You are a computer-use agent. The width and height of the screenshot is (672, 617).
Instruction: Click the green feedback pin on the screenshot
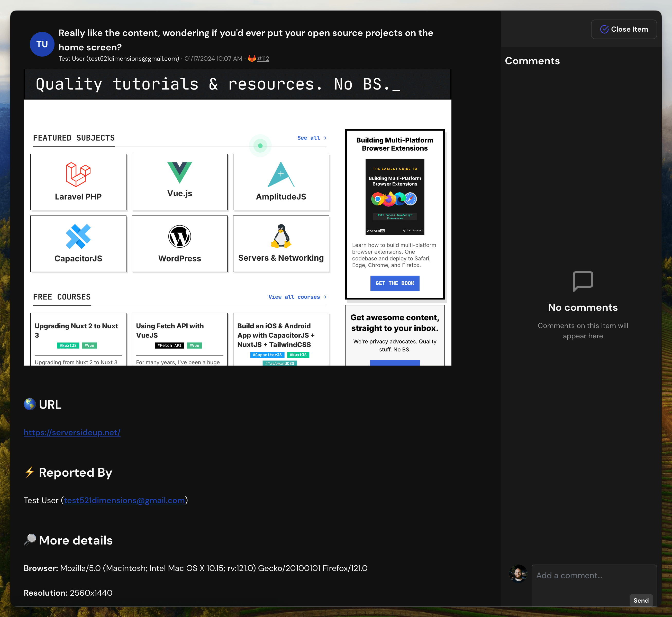point(260,146)
